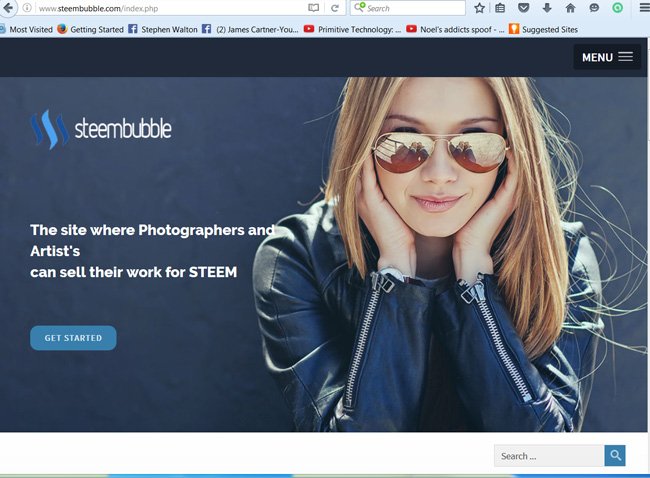Focus the website Search field

(548, 456)
